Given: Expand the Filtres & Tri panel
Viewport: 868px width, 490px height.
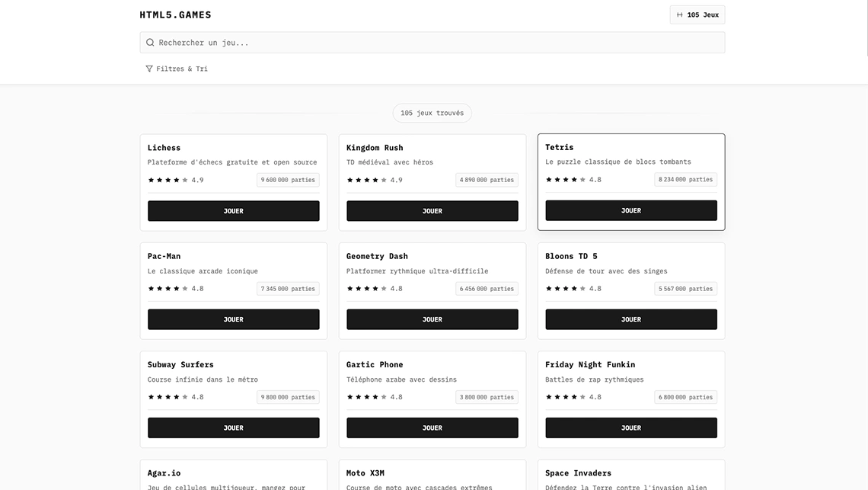Looking at the screenshot, I should (177, 69).
